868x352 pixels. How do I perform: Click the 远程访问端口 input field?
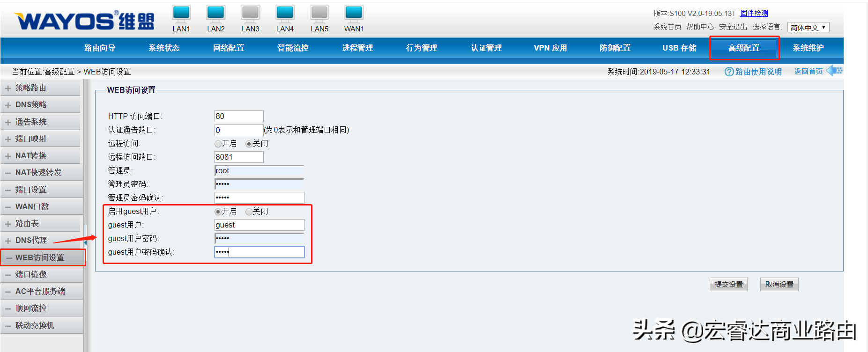click(239, 157)
